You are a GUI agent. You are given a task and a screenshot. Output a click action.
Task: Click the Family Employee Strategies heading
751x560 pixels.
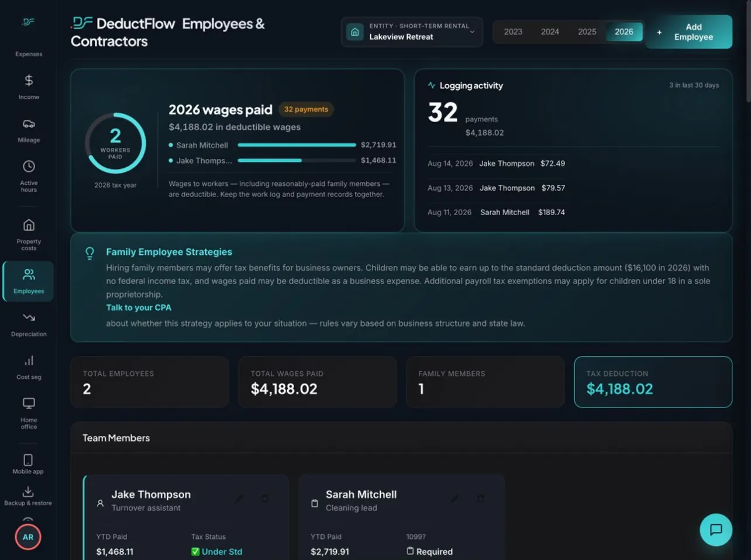click(169, 252)
